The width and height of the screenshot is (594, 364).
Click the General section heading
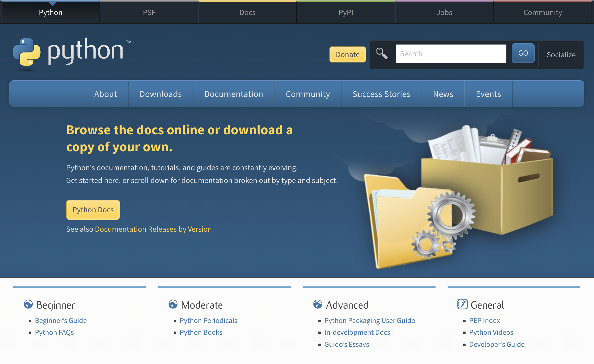487,305
